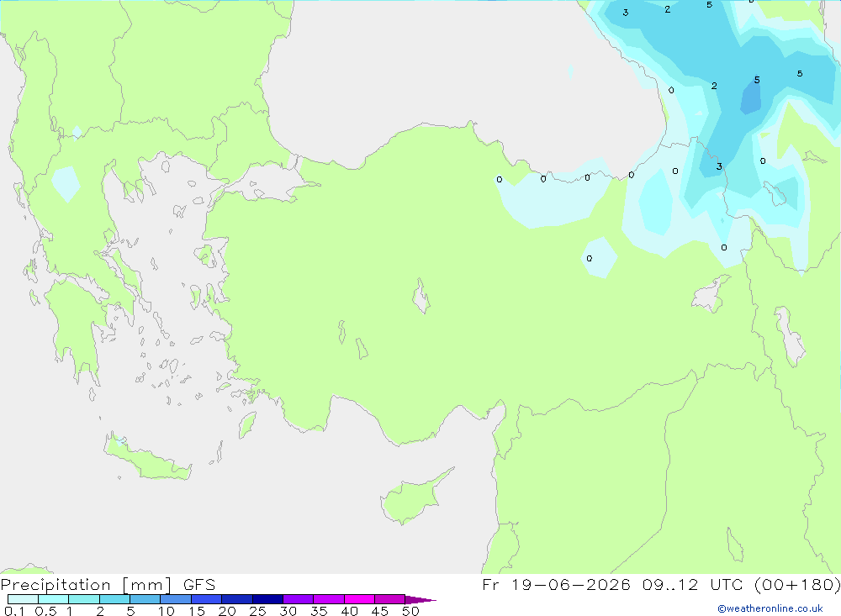The height and width of the screenshot is (616, 841).
Task: Click the legend value label '20'
Action: click(x=227, y=611)
